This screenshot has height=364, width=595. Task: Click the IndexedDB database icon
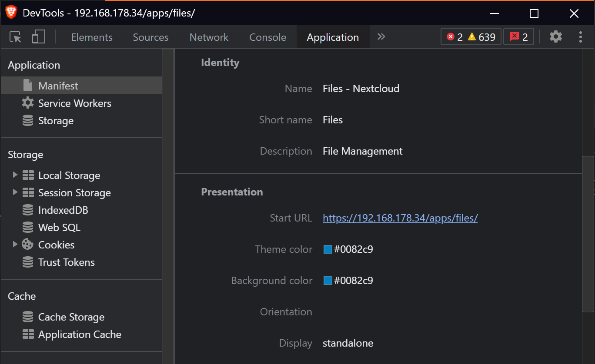tap(28, 210)
